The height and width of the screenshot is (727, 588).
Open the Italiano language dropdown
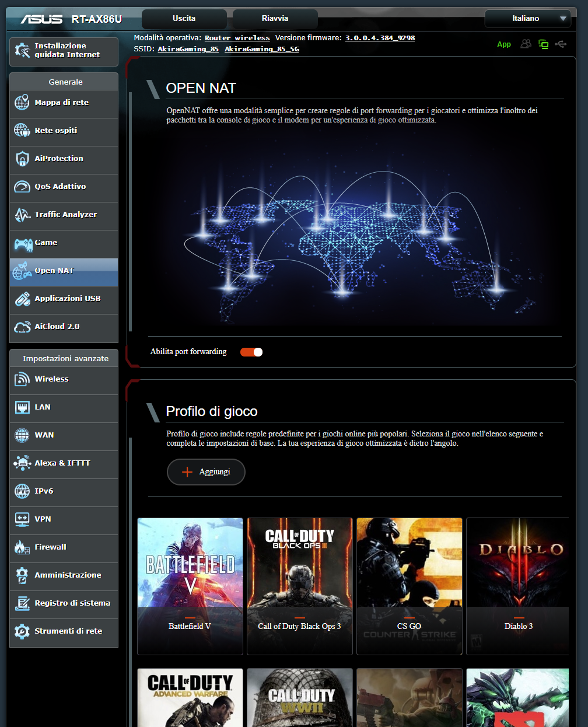pyautogui.click(x=528, y=19)
